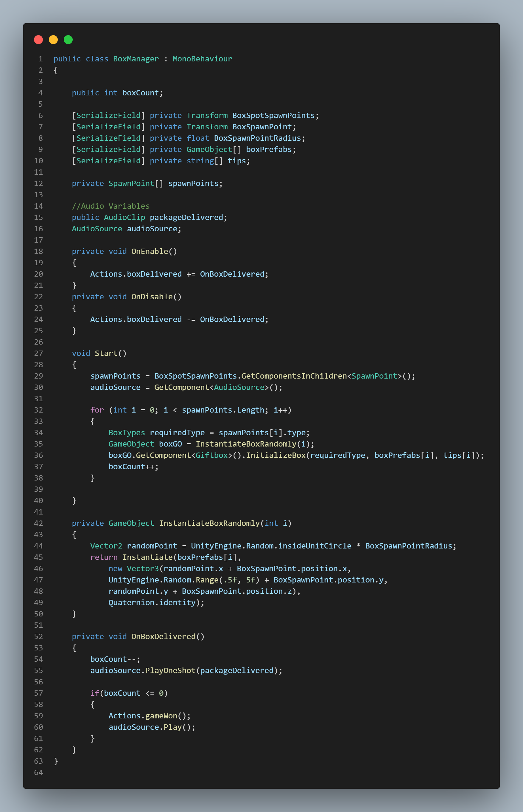Select the class name "BoxManager"
Screen dimensions: 523x812
tap(136, 59)
